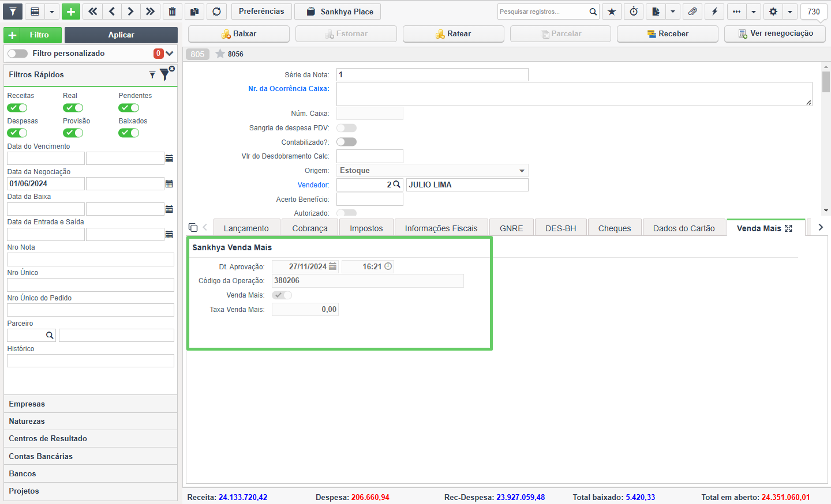831x504 pixels.
Task: Open Preferências button
Action: [261, 12]
